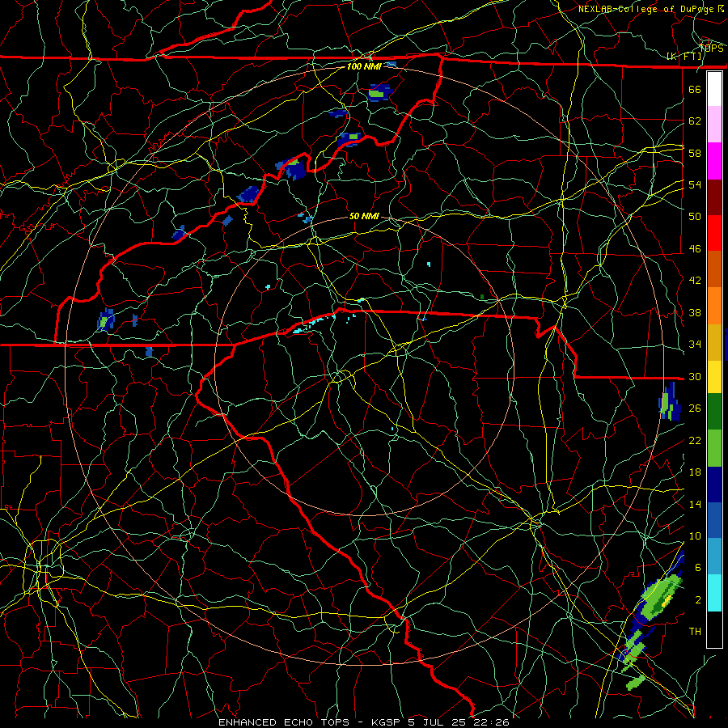Click the legend value '26'
The height and width of the screenshot is (728, 728).
695,408
